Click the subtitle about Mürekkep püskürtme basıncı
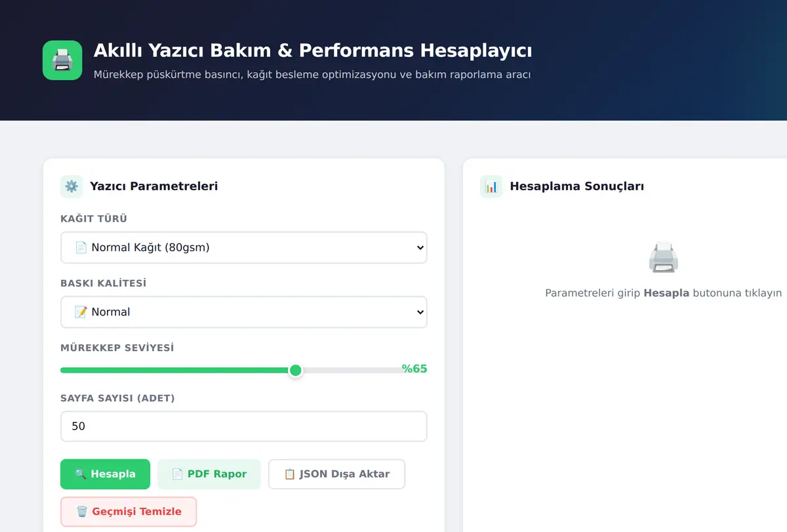The image size is (787, 532). tap(312, 74)
